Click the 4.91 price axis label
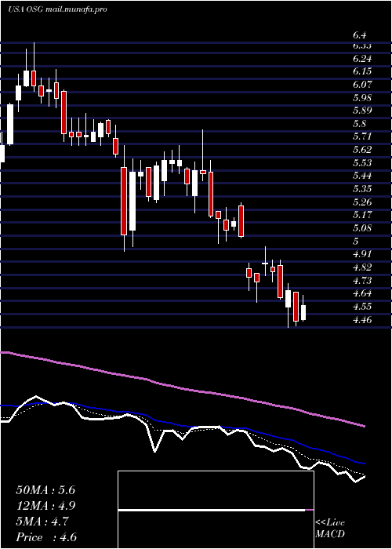This screenshot has width=392, height=549. [x=362, y=254]
